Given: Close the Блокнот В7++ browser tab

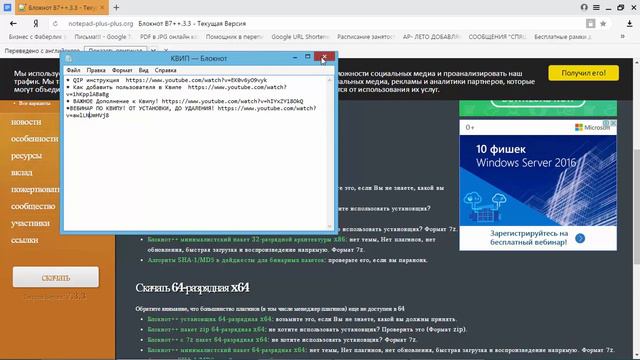Looking at the screenshot, I should (102, 7).
